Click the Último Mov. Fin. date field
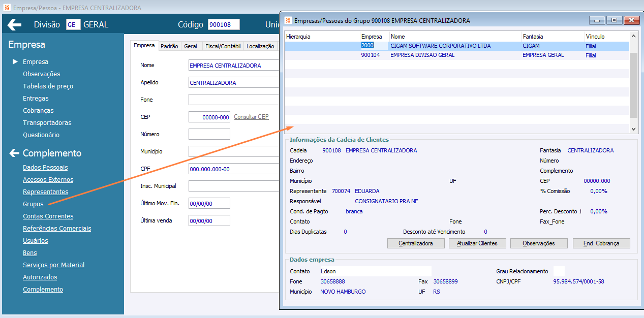 [209, 203]
